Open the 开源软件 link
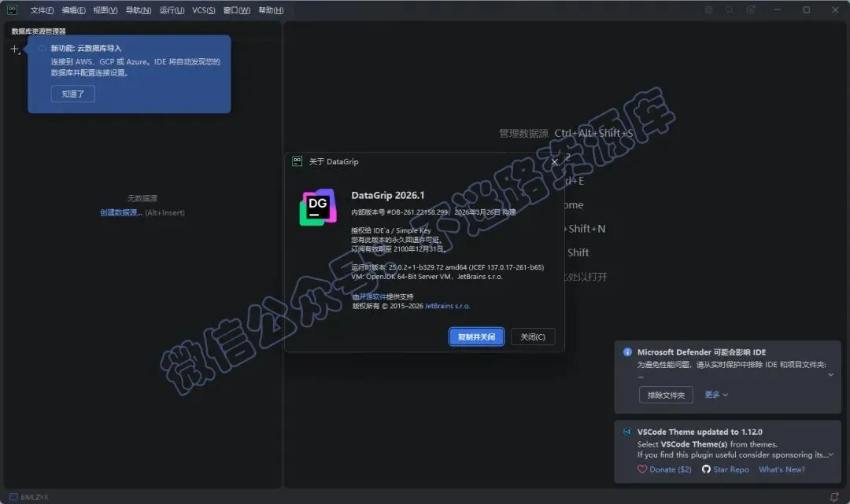The height and width of the screenshot is (504, 850). (x=372, y=296)
